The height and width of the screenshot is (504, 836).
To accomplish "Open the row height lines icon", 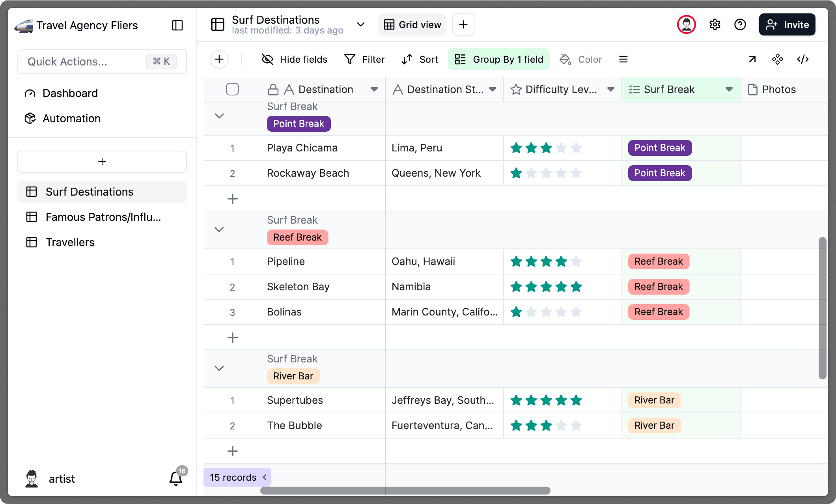I will (623, 59).
